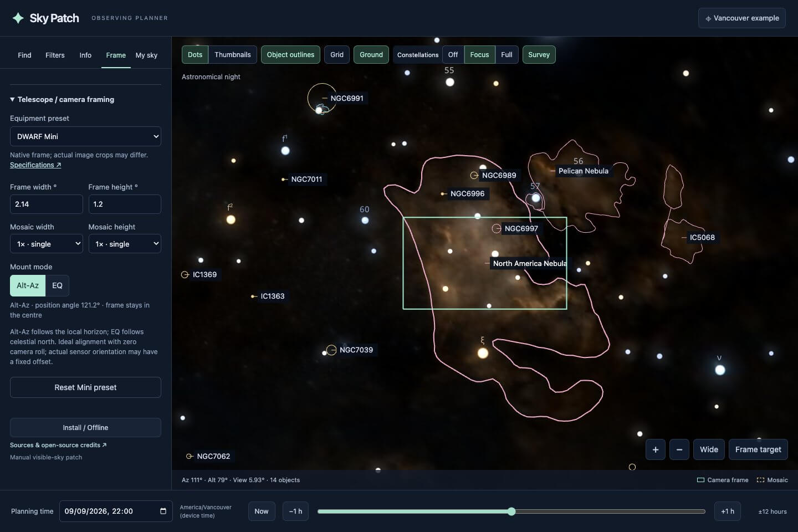
Task: Switch to the My sky tab
Action: pos(146,55)
